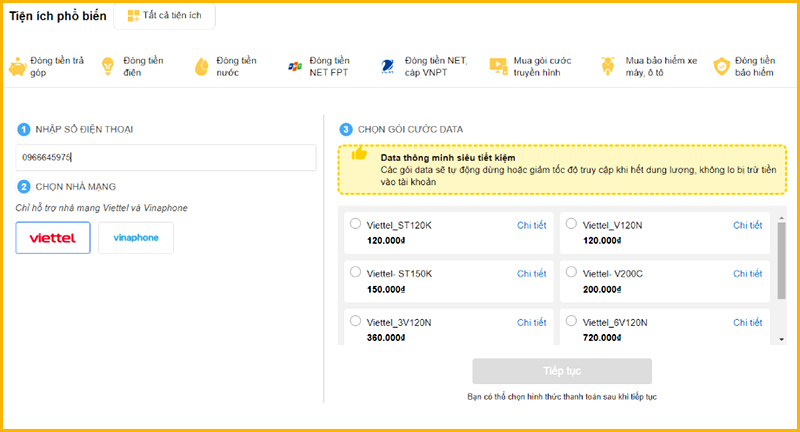Screen dimensions: 800x432
Task: Select the Viettel_ST120K data package radio
Action: tap(356, 224)
